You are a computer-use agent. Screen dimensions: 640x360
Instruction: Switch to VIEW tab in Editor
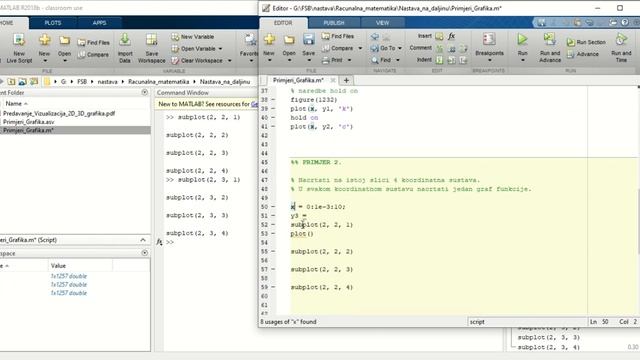(x=382, y=23)
